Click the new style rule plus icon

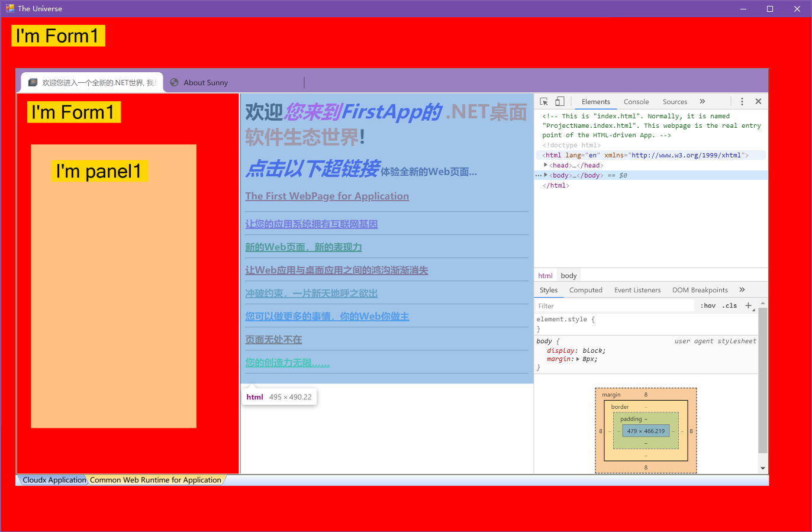pos(748,306)
